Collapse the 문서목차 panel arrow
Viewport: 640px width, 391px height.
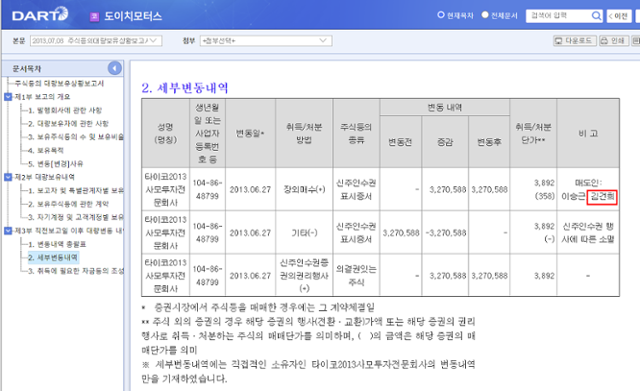tap(115, 68)
